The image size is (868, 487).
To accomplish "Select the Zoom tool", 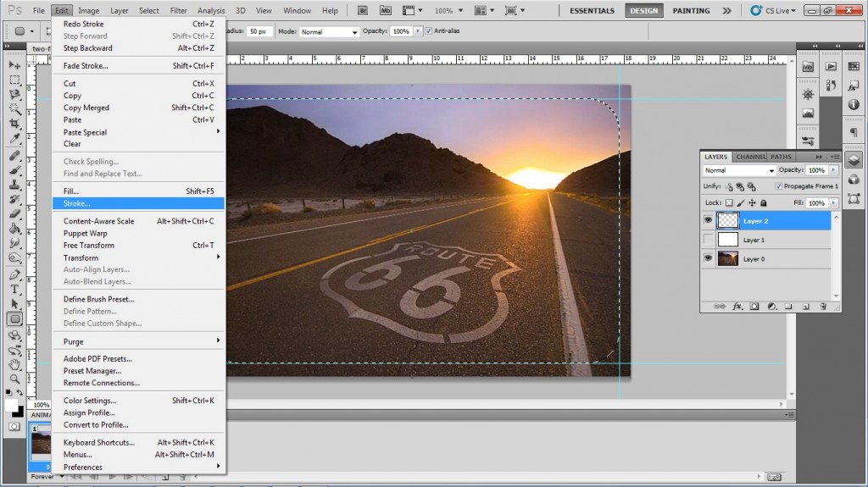I will (x=14, y=379).
